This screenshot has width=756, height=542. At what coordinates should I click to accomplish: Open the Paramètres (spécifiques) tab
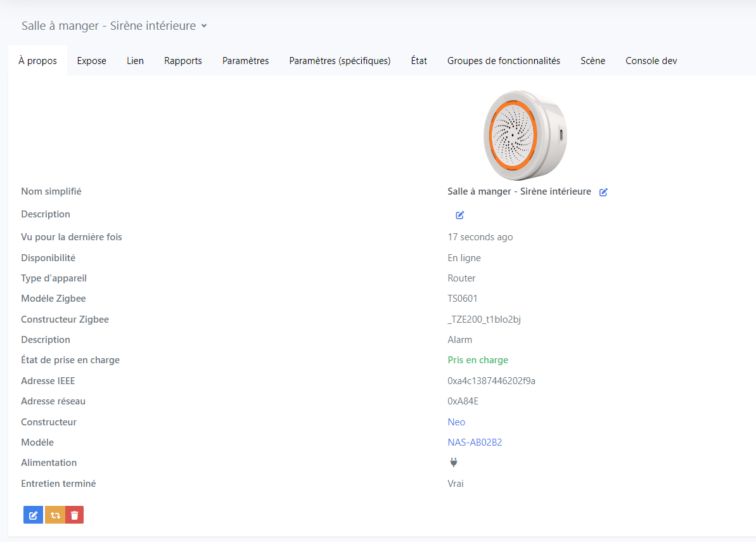(x=340, y=61)
